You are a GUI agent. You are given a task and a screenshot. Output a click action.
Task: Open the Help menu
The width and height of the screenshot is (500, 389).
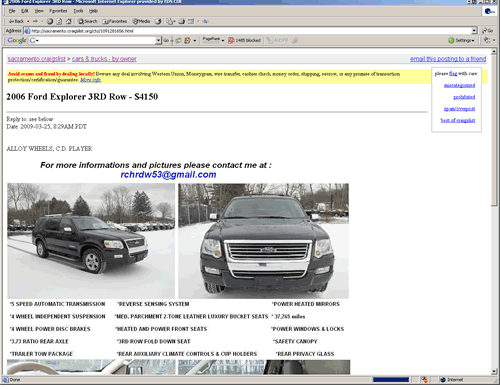click(x=93, y=11)
